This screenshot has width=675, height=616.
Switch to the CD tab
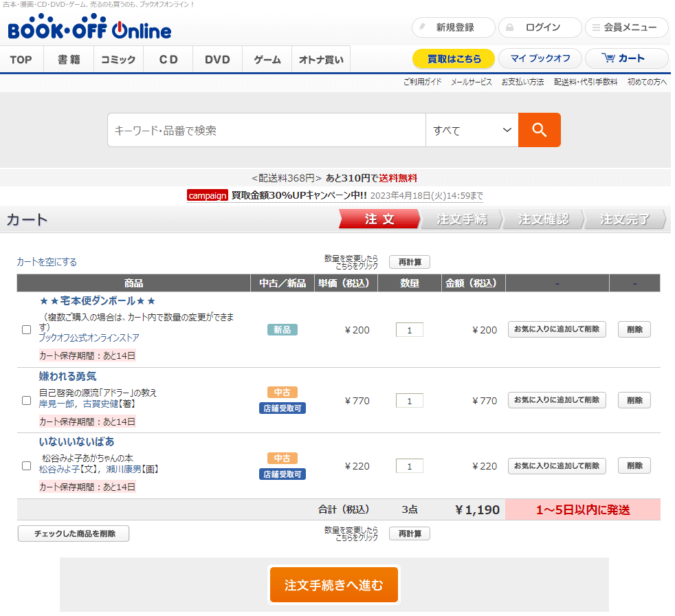(168, 59)
